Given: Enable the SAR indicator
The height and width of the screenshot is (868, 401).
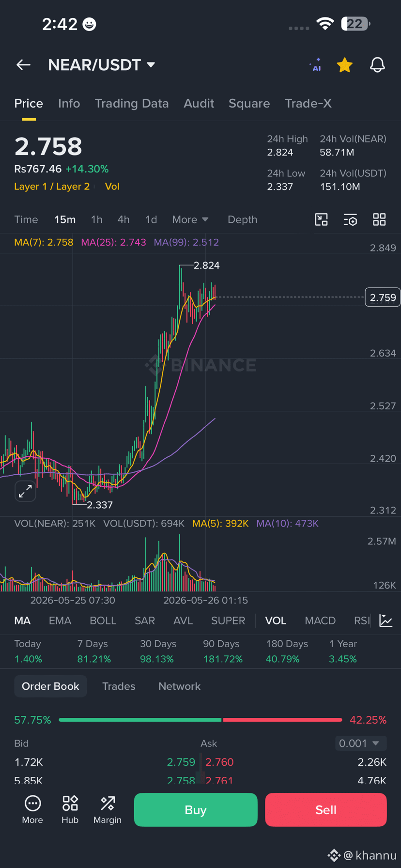Looking at the screenshot, I should click(x=145, y=620).
